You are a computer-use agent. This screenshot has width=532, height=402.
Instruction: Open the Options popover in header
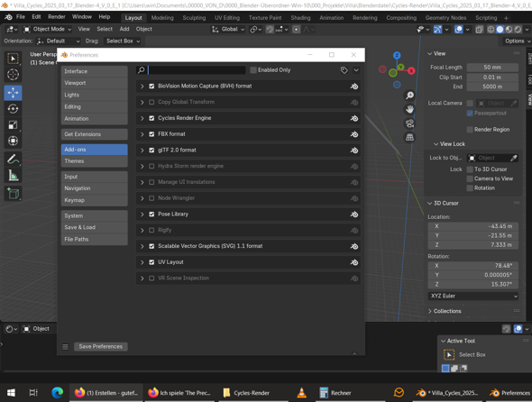pos(517,41)
